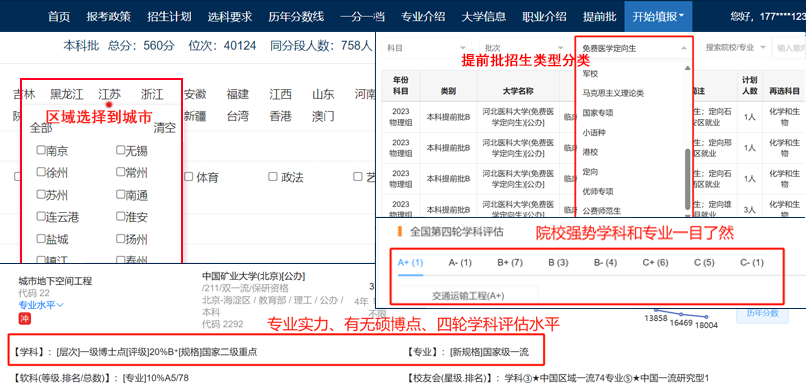
Task: Tick the 苏州 checkbox
Action: tap(41, 194)
